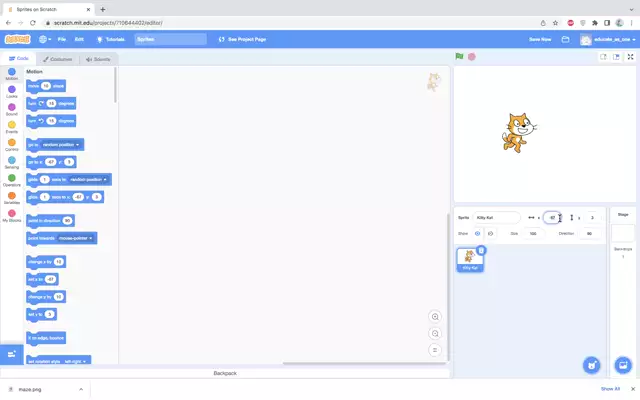Open Tutorials from the menu bar
640x400 pixels.
[110, 39]
